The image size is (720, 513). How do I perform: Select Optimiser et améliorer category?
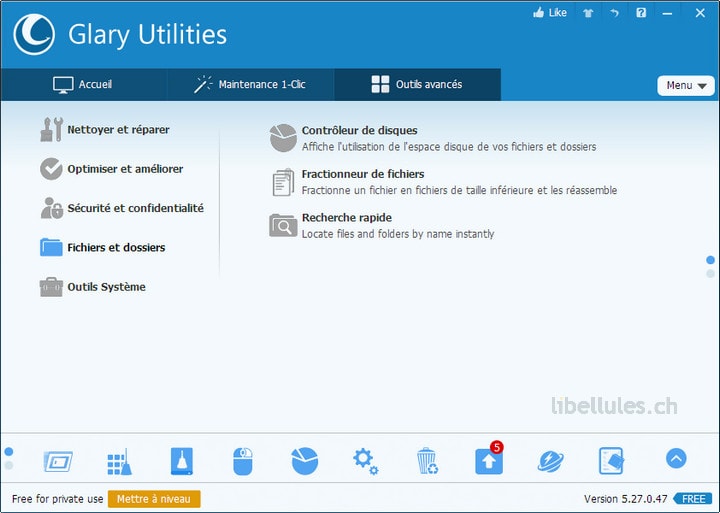pyautogui.click(x=111, y=169)
